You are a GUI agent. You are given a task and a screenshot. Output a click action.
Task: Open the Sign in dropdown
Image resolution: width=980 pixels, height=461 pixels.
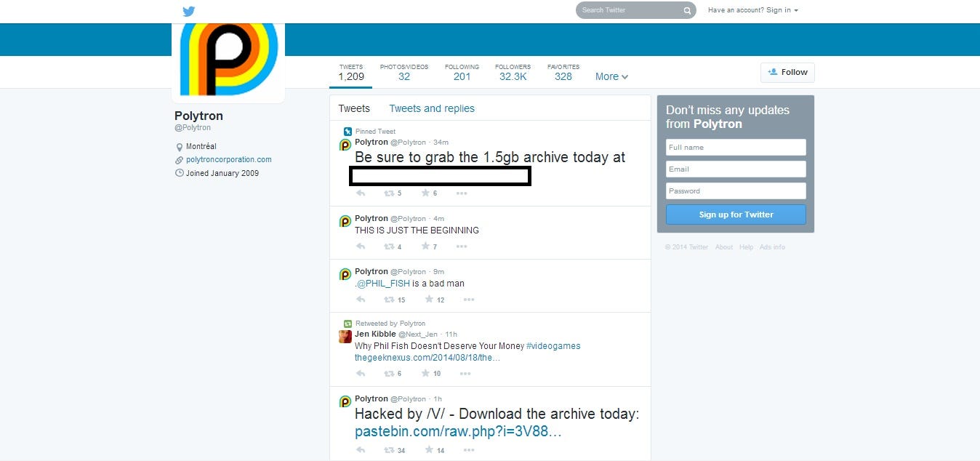click(x=782, y=10)
